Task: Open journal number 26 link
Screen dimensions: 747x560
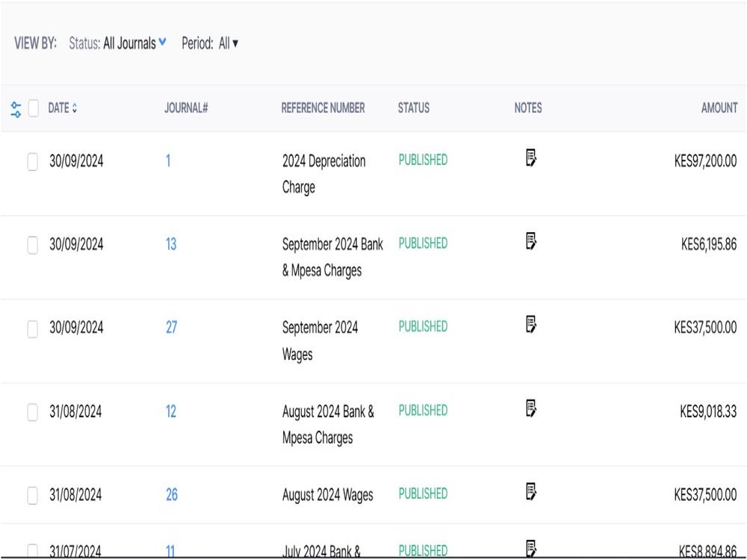Action: pyautogui.click(x=172, y=495)
